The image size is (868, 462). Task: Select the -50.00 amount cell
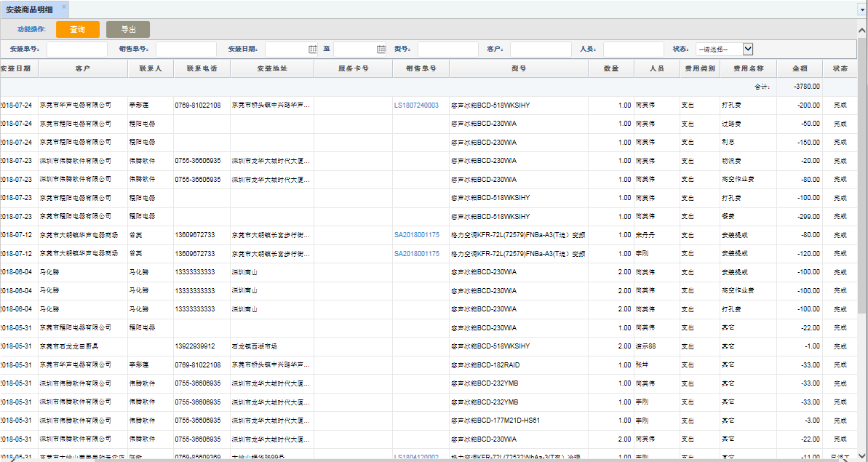800,124
